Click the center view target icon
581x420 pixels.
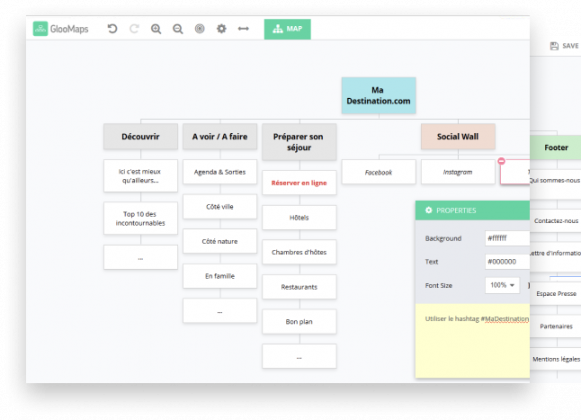pyautogui.click(x=200, y=29)
